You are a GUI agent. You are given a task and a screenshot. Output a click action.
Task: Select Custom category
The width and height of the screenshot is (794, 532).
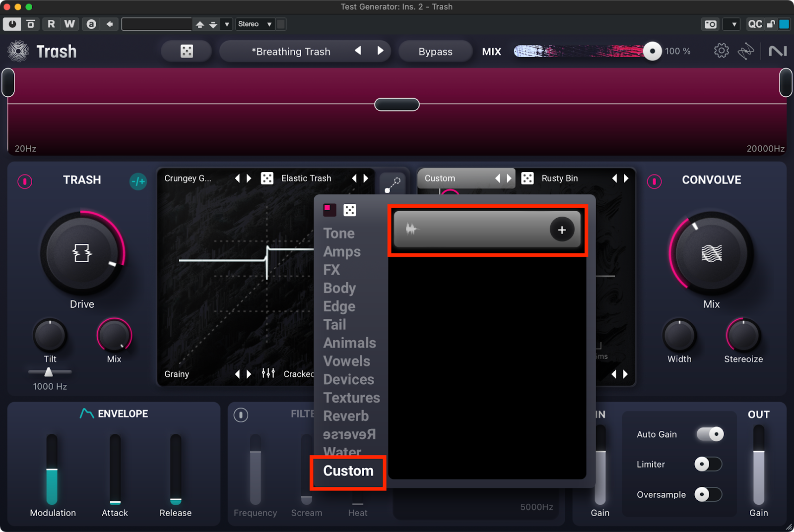tap(348, 471)
